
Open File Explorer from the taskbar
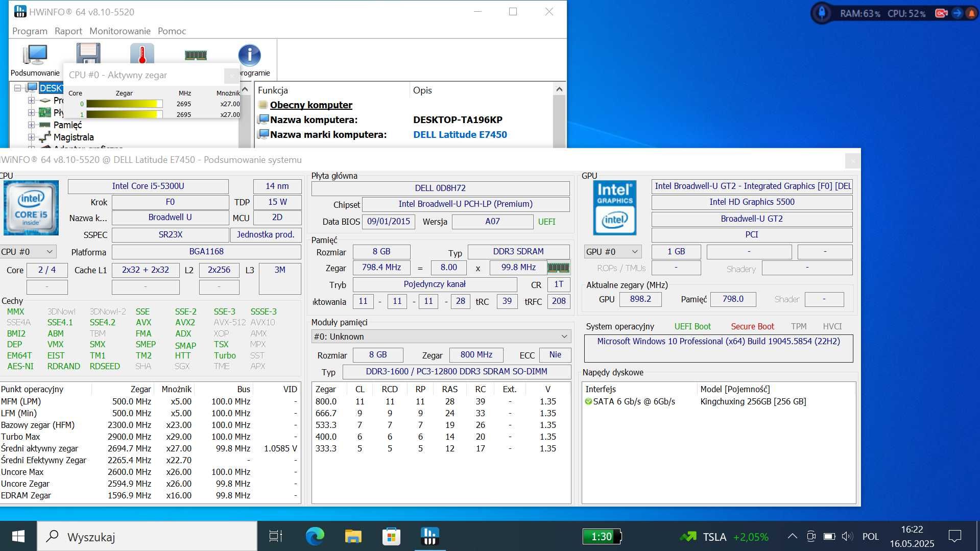point(353,536)
